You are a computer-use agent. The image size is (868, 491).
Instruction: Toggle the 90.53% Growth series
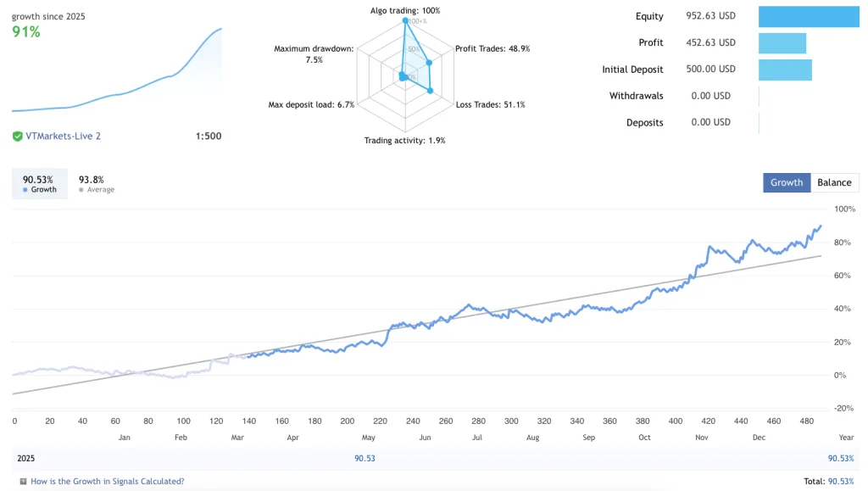tap(38, 184)
